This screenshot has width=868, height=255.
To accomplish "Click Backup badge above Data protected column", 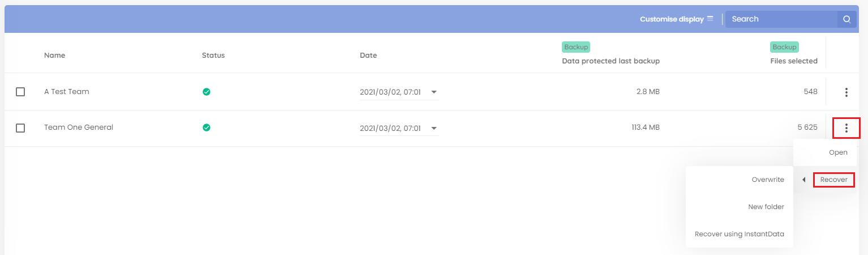I will click(576, 47).
